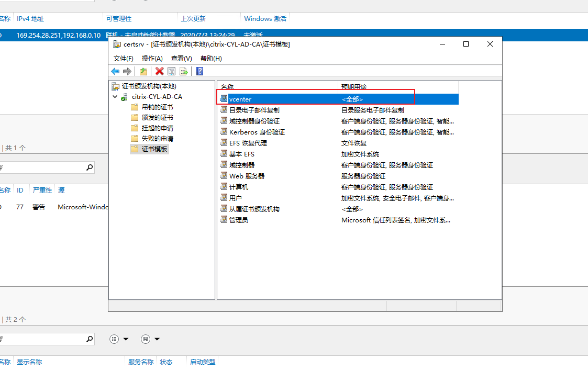Click the Up One Level folder icon
Screen dimensions: 588x371
point(143,71)
